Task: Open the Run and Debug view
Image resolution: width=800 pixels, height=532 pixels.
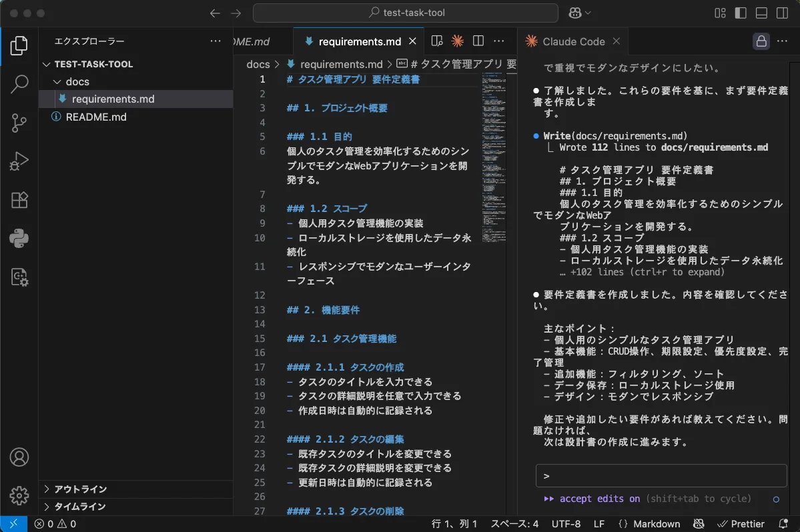Action: pos(19,161)
